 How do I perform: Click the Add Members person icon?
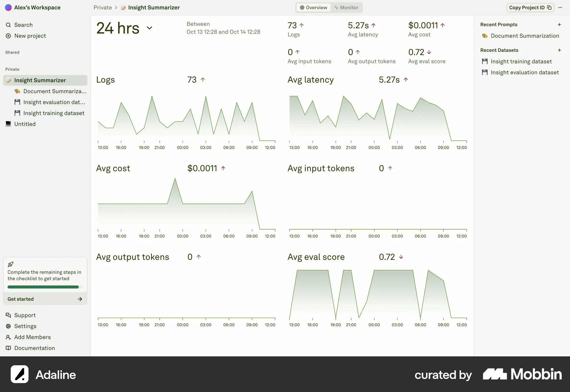tap(8, 337)
